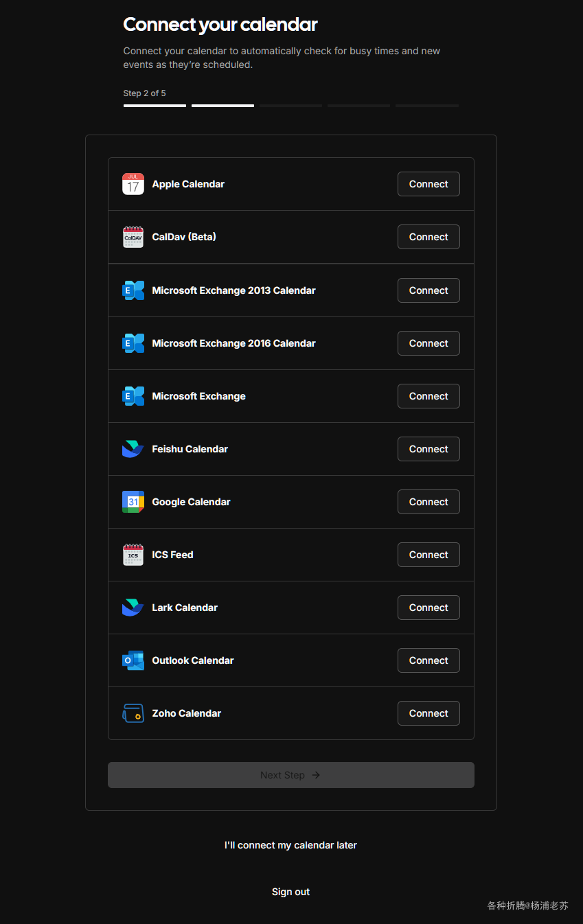The height and width of the screenshot is (924, 583).
Task: Connect Apple Calendar
Action: [428, 184]
